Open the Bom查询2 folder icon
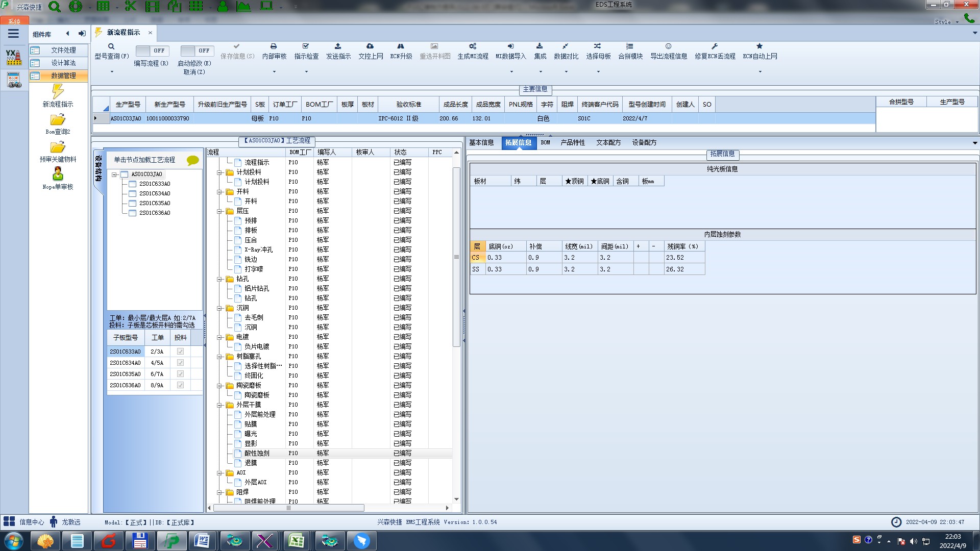Viewport: 980px width, 551px height. click(58, 120)
